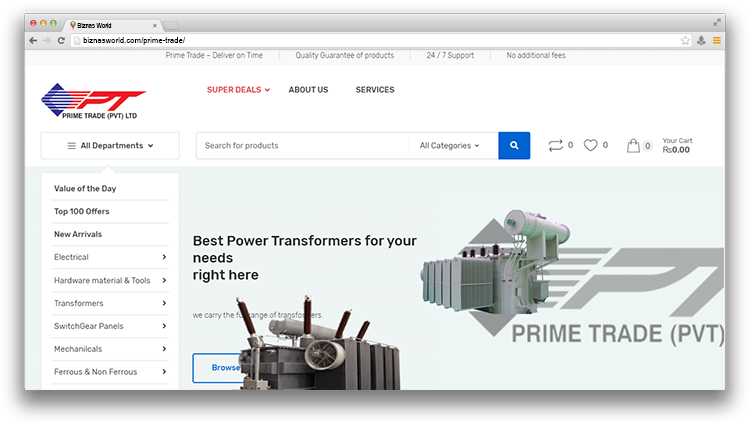Screen dimensions: 750x425
Task: Open the compare products icon
Action: point(555,145)
